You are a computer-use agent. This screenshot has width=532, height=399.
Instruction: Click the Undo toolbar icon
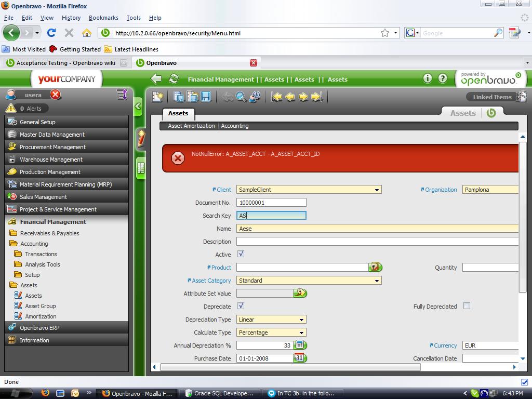[x=227, y=97]
